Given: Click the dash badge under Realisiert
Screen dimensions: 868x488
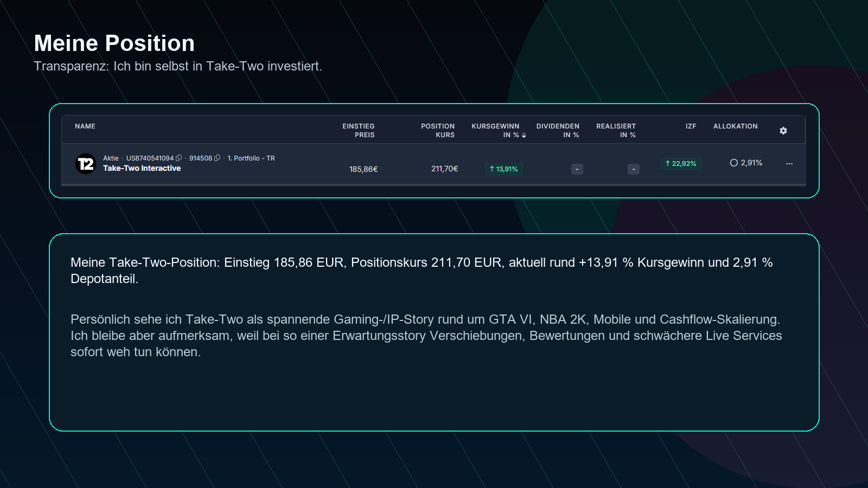Looking at the screenshot, I should coord(634,169).
